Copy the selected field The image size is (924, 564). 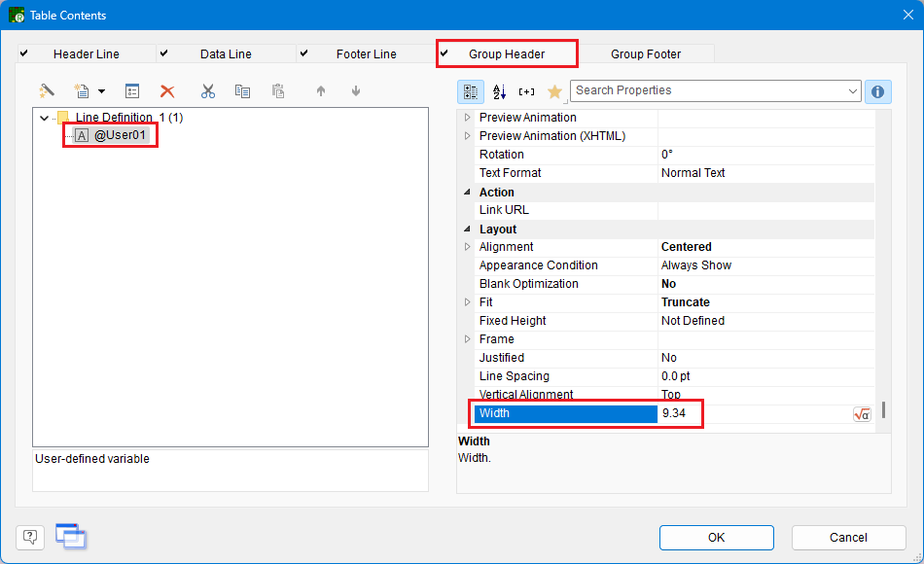(242, 90)
